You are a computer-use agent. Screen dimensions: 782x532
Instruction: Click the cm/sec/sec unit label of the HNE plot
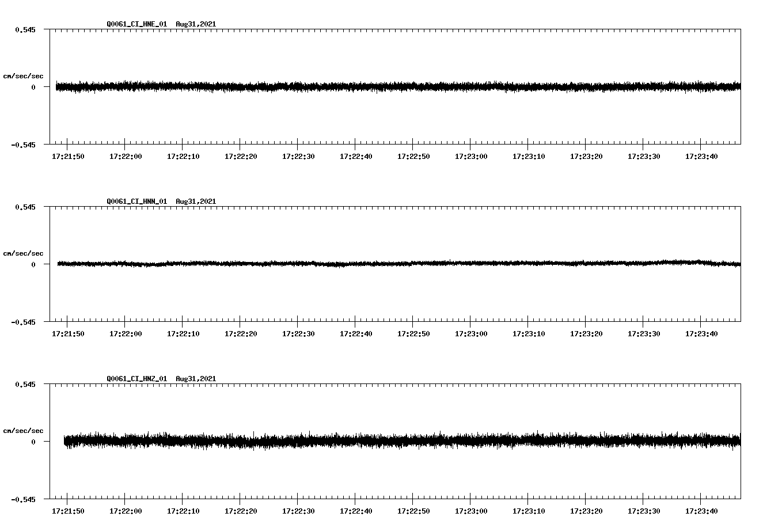23,76
